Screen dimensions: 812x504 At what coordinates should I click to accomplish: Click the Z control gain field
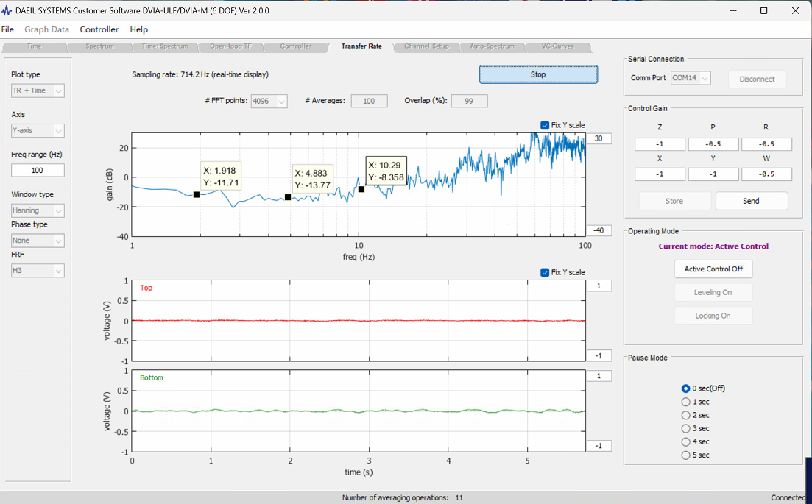click(x=660, y=144)
